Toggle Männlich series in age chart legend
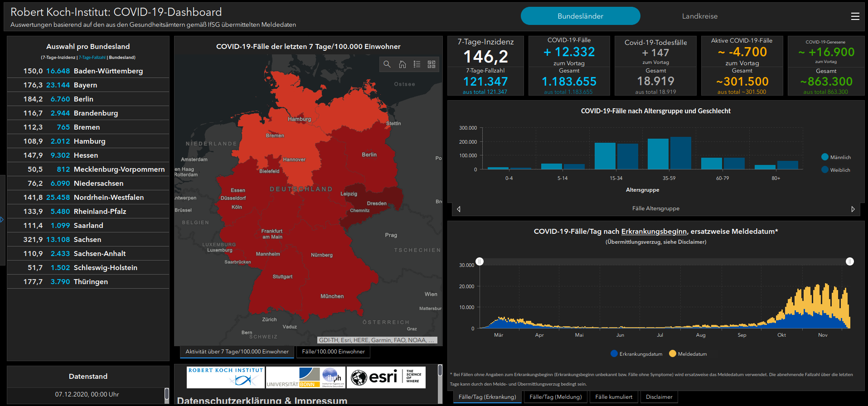Screen dimensions: 868x406 tap(835, 157)
